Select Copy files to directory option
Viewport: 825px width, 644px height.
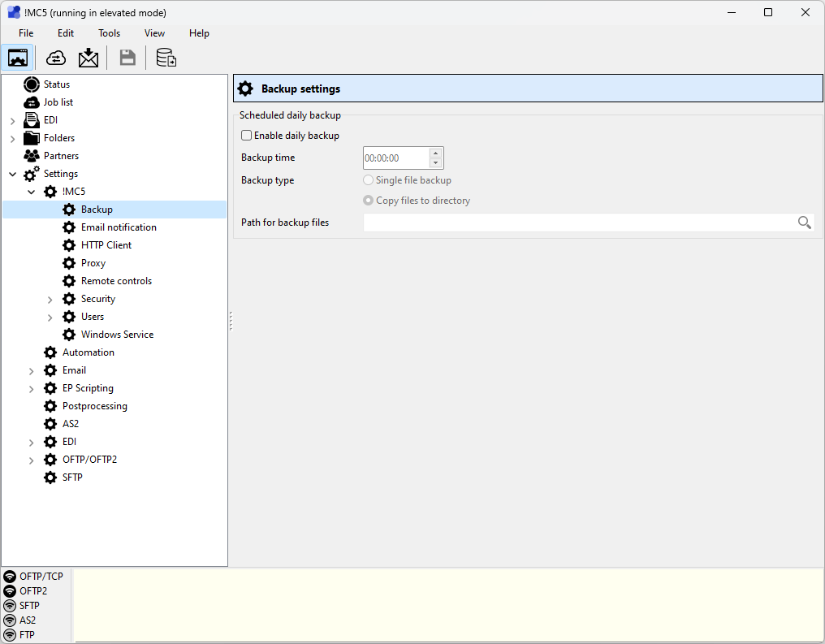369,201
